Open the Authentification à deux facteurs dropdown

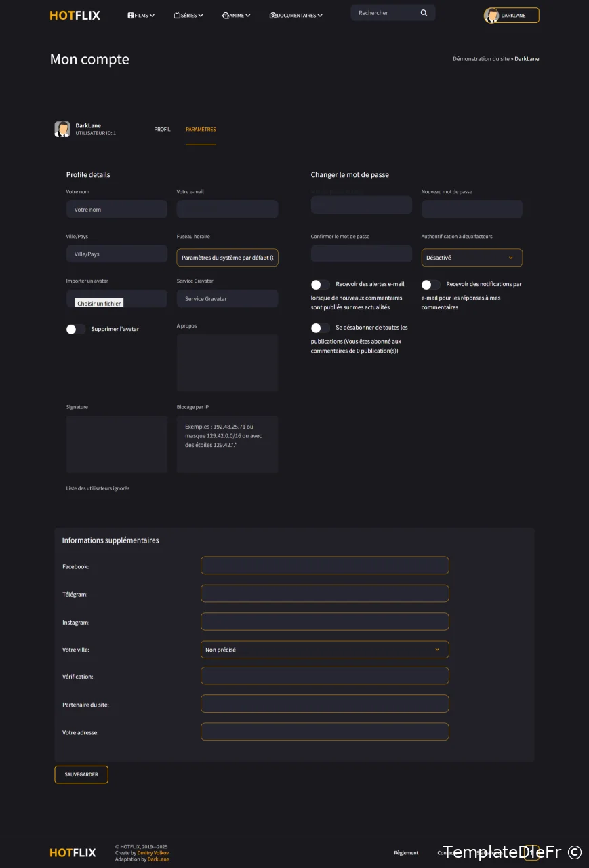[472, 258]
